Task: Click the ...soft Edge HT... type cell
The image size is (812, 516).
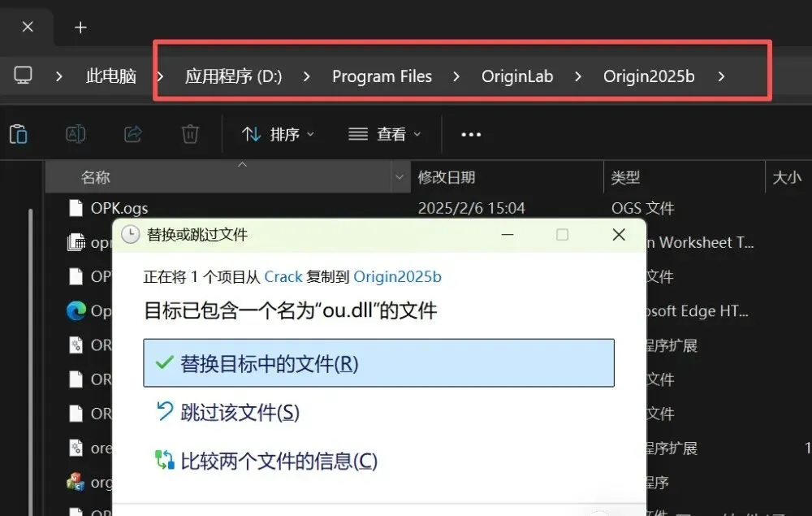Action: [697, 311]
